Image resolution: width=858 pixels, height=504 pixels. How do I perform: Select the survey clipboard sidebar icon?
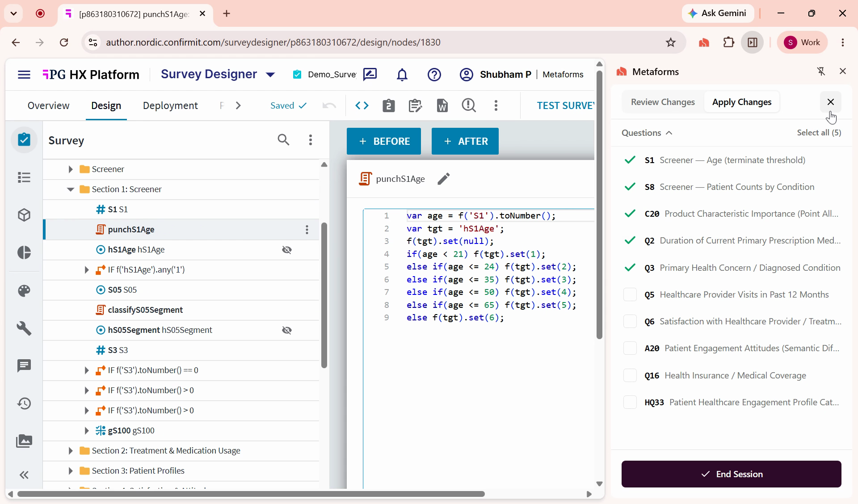[24, 139]
